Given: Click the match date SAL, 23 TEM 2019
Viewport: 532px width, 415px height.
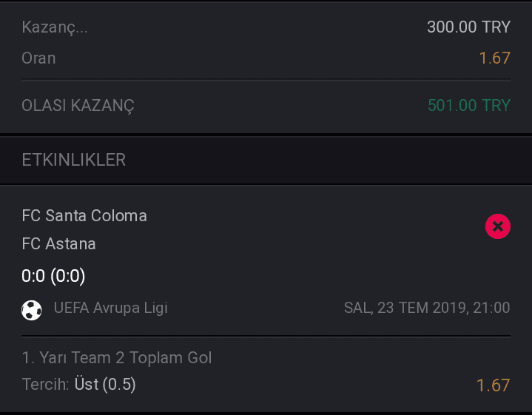Looking at the screenshot, I should [405, 308].
